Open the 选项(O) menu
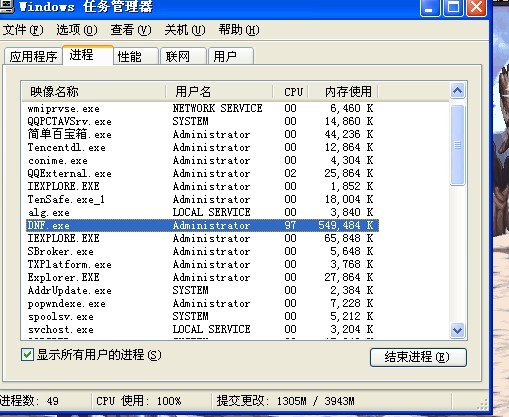 point(77,30)
